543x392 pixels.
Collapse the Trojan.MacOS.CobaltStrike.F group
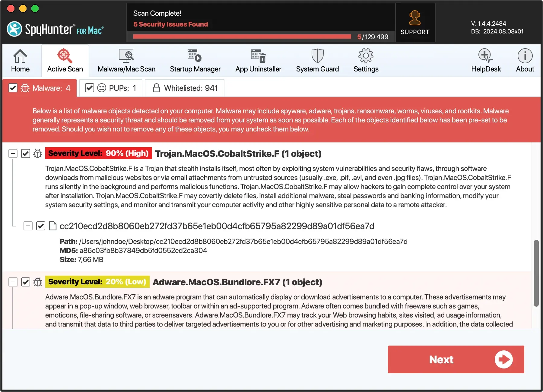coord(13,153)
